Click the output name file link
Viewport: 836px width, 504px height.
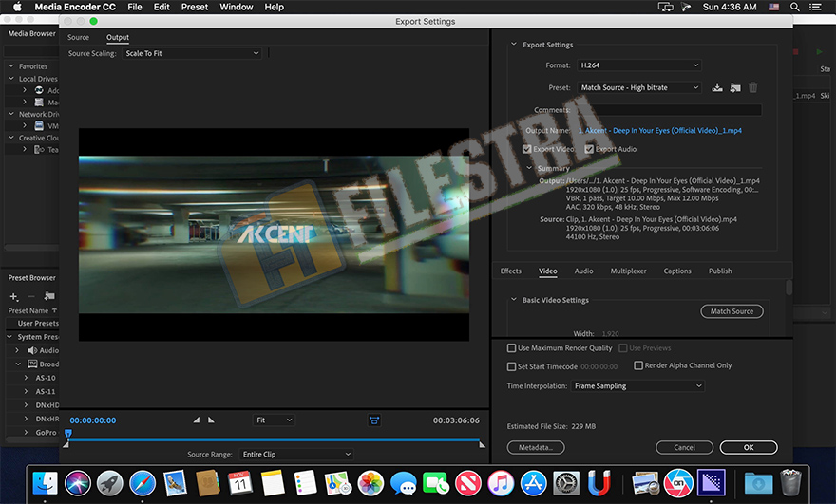[x=659, y=131]
